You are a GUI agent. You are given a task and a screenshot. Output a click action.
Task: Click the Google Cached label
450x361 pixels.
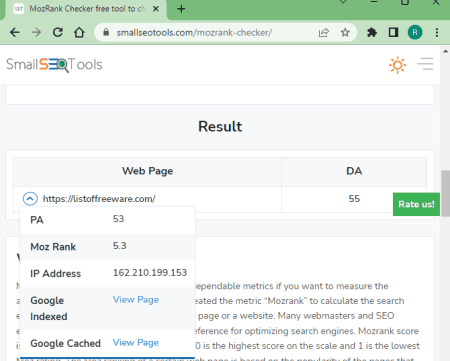click(x=65, y=343)
